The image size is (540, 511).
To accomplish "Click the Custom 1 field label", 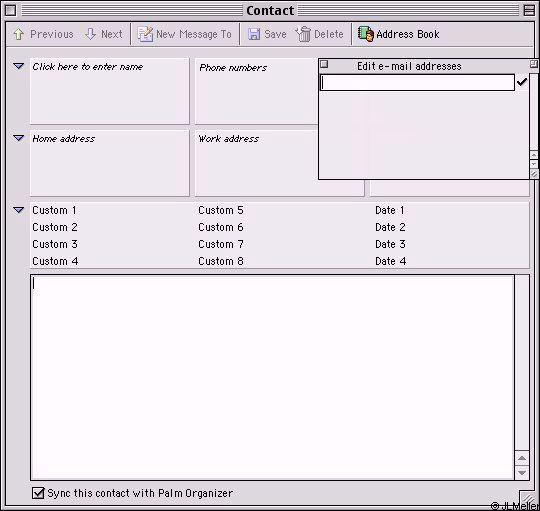I will pos(54,210).
